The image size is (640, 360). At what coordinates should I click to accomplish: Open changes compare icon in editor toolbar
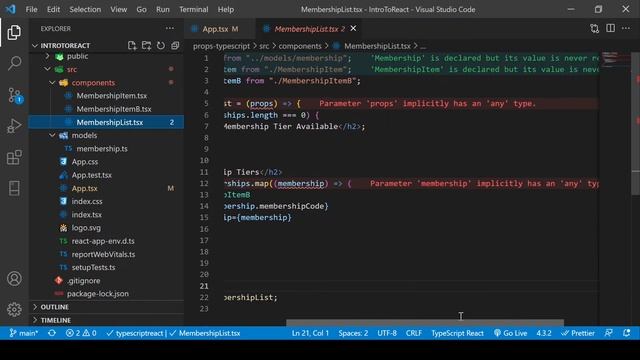pyautogui.click(x=595, y=28)
